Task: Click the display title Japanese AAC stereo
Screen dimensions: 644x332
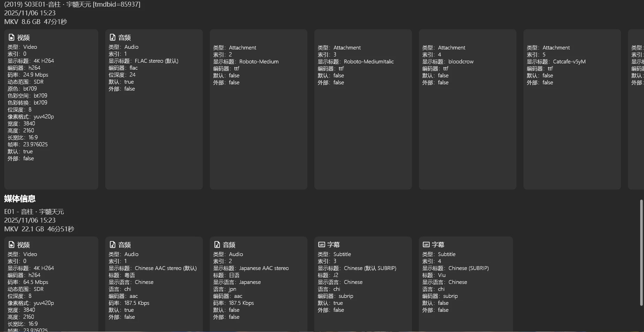Action: point(264,268)
